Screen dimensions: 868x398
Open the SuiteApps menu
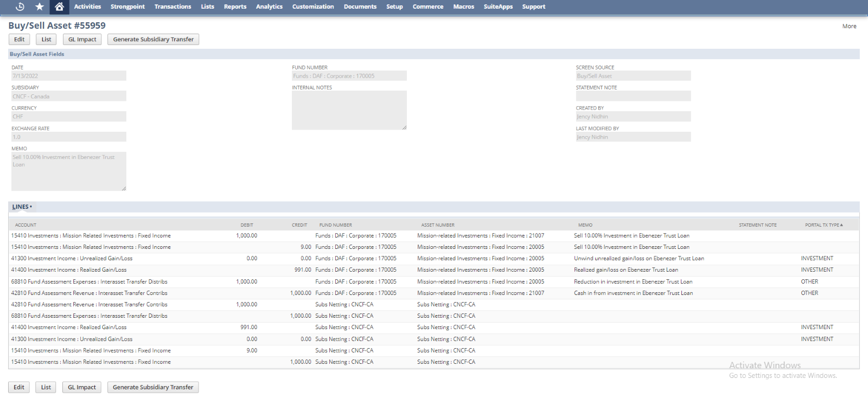(497, 7)
